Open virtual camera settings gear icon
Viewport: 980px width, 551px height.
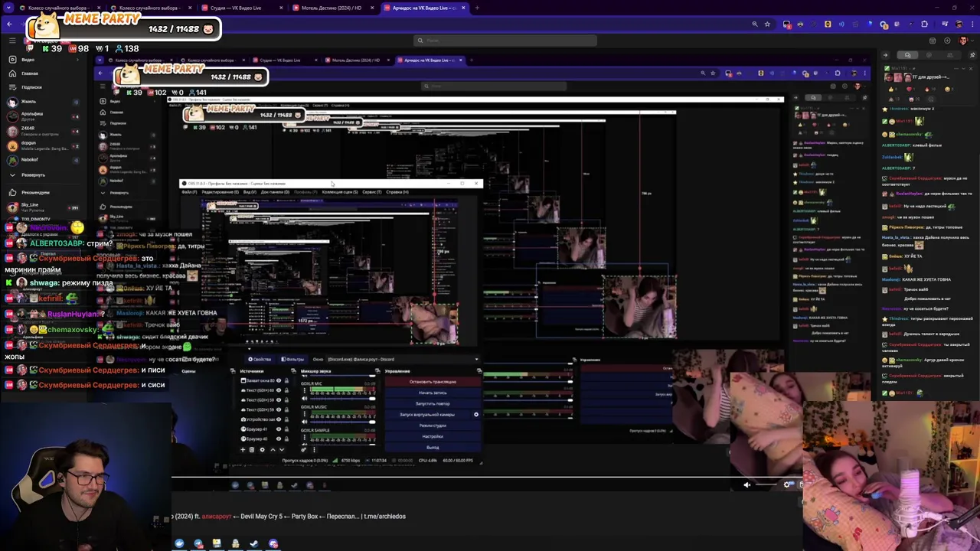475,415
